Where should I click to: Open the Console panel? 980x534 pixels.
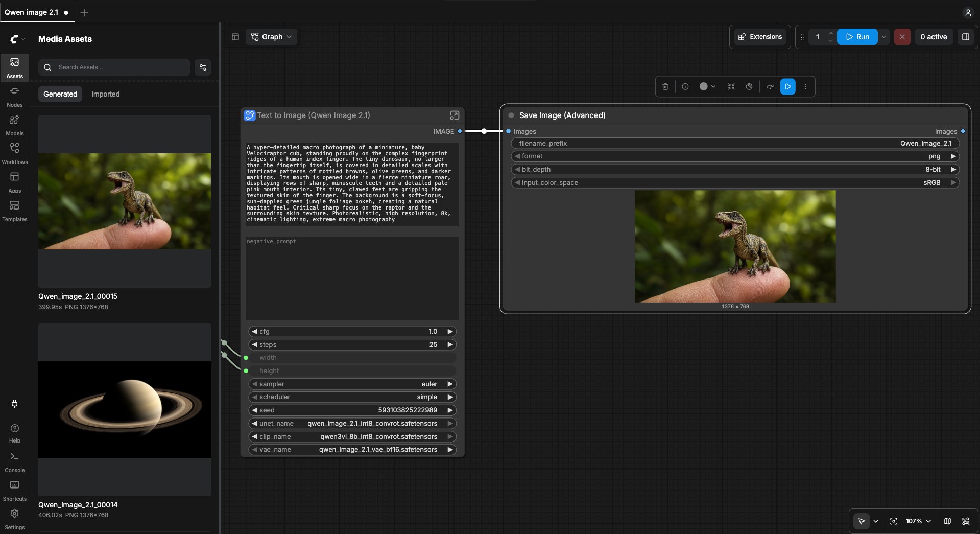click(14, 462)
